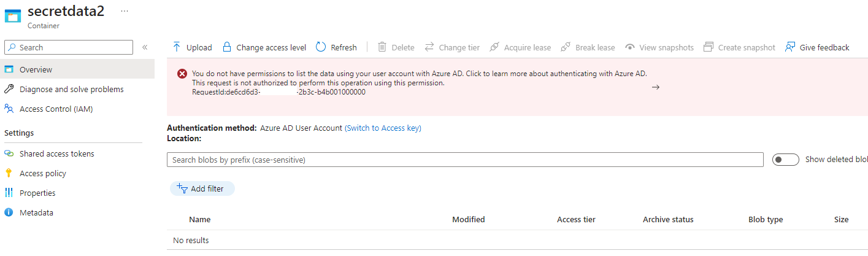This screenshot has width=868, height=256.
Task: Open the more options ellipsis beside secretdata2
Action: (x=125, y=11)
